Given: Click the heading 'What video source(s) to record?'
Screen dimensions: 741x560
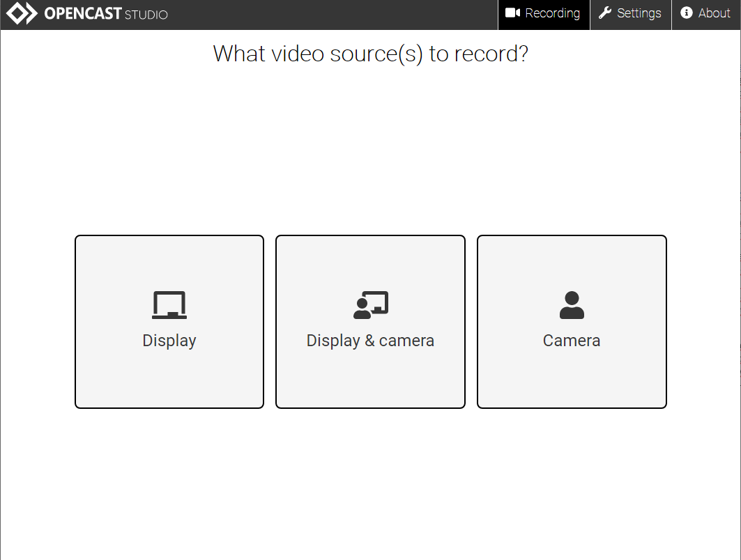Looking at the screenshot, I should (x=371, y=54).
